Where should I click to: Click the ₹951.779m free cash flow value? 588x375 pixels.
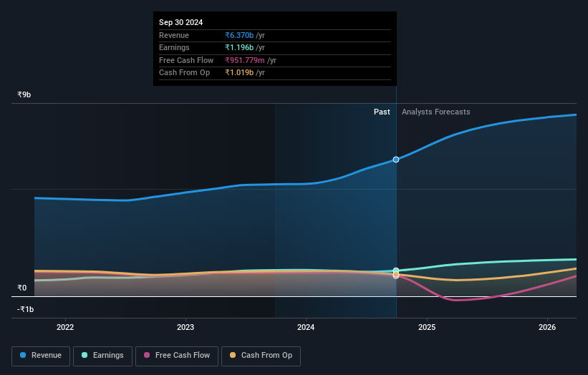click(x=245, y=60)
